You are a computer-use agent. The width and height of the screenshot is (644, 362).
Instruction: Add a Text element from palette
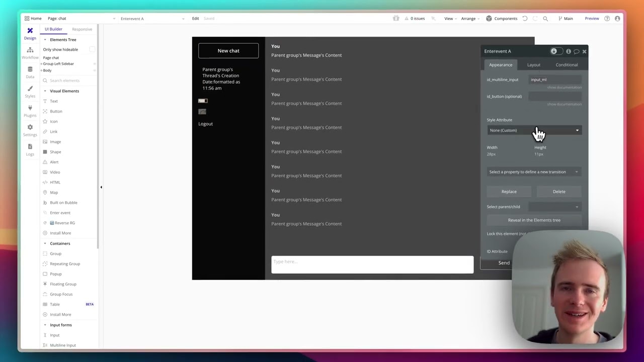54,101
